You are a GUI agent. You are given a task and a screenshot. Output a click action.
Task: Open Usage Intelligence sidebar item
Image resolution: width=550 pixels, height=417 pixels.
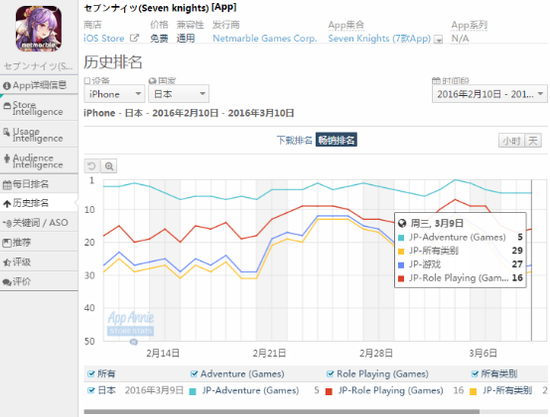coord(39,135)
